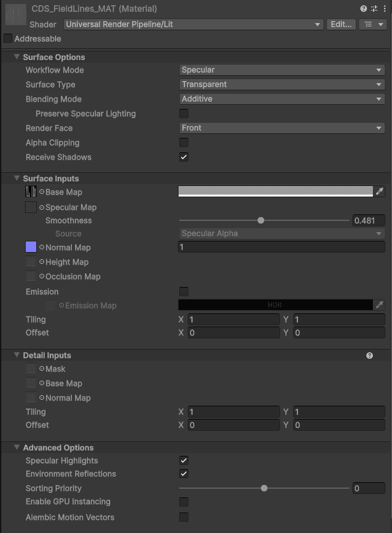Open the shader list options button
392x533 pixels.
click(373, 24)
